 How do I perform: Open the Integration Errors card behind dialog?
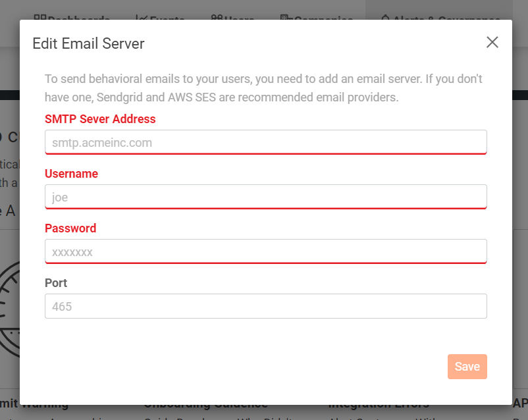pos(379,407)
